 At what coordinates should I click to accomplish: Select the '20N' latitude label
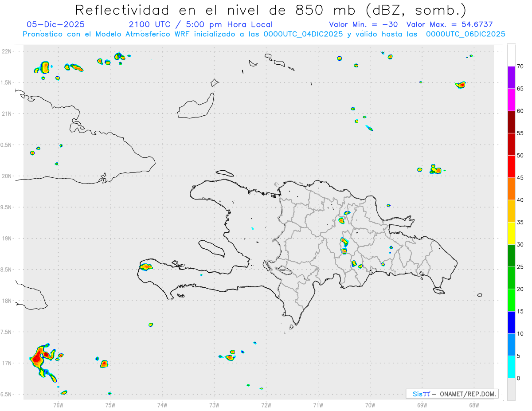(x=7, y=176)
